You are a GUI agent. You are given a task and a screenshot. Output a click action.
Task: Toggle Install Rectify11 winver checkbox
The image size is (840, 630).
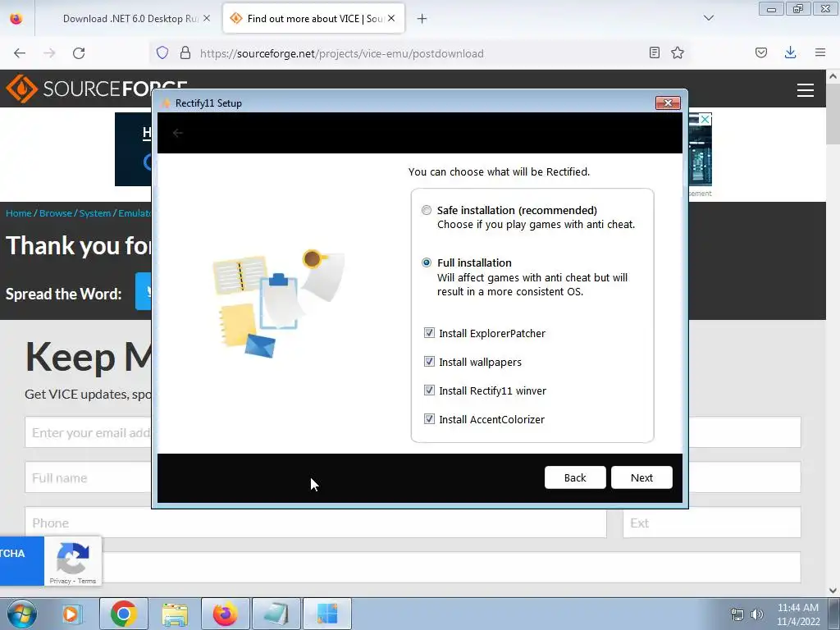[429, 390]
